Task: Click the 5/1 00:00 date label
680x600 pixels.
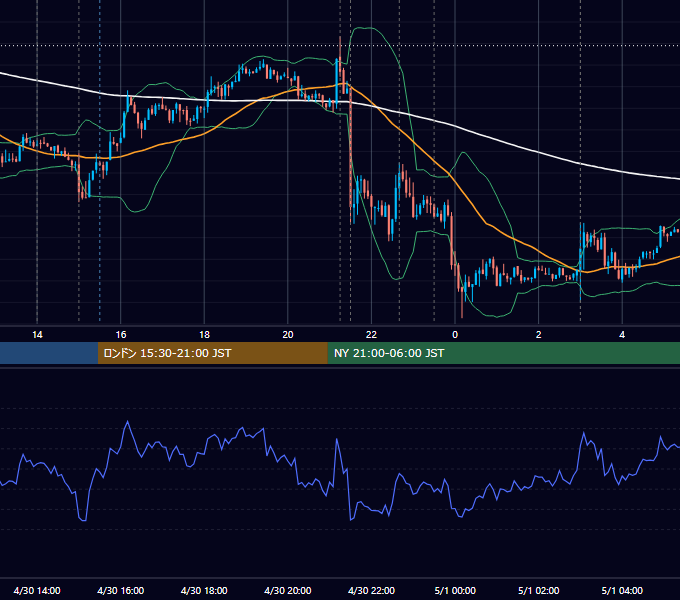Action: tap(455, 590)
